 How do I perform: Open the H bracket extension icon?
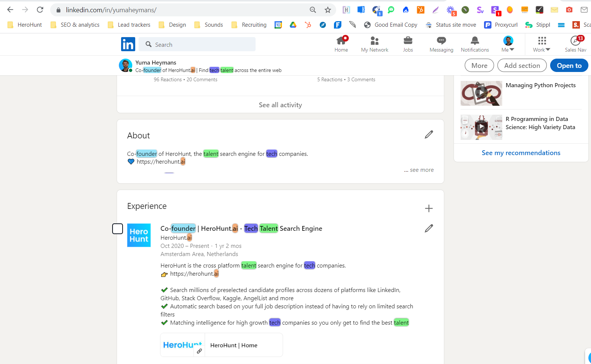click(x=346, y=10)
